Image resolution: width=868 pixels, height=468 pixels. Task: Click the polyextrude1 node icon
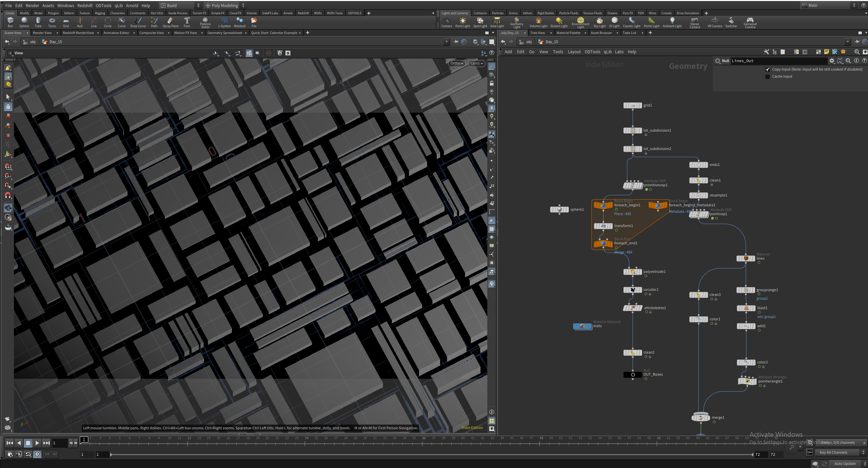pos(633,272)
